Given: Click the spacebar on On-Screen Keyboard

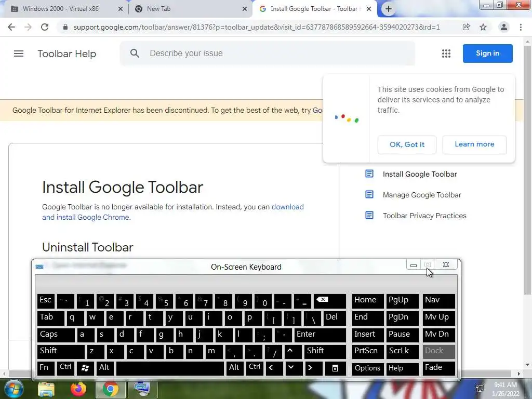Looking at the screenshot, I should pyautogui.click(x=170, y=368).
